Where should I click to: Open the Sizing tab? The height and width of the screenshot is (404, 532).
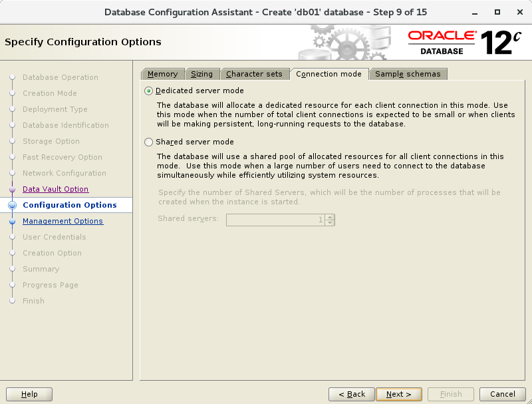coord(202,74)
